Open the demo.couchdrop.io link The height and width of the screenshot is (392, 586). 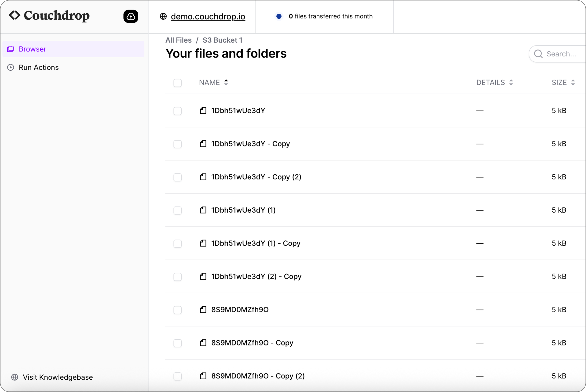coord(208,17)
